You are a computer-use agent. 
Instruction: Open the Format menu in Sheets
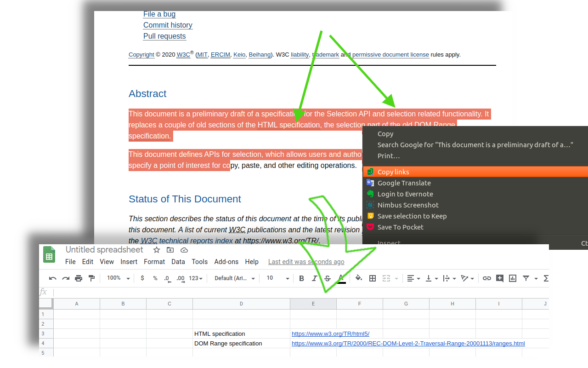154,262
